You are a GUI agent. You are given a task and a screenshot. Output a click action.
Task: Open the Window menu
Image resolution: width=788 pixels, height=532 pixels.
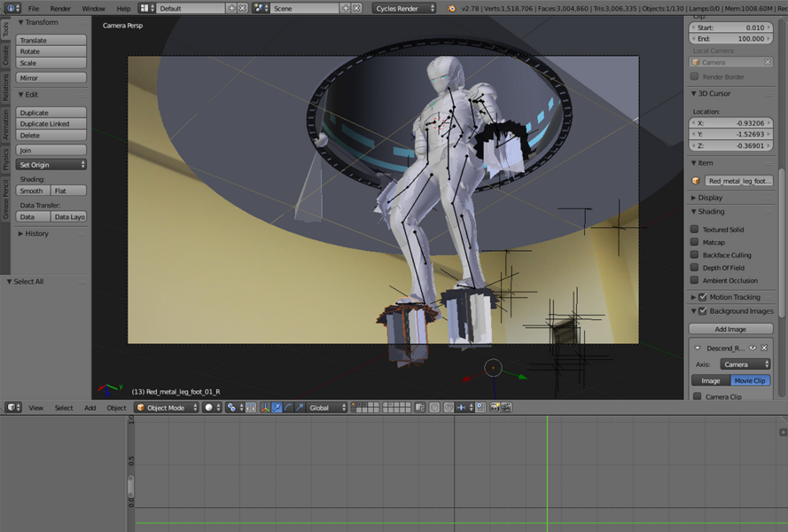tap(93, 8)
